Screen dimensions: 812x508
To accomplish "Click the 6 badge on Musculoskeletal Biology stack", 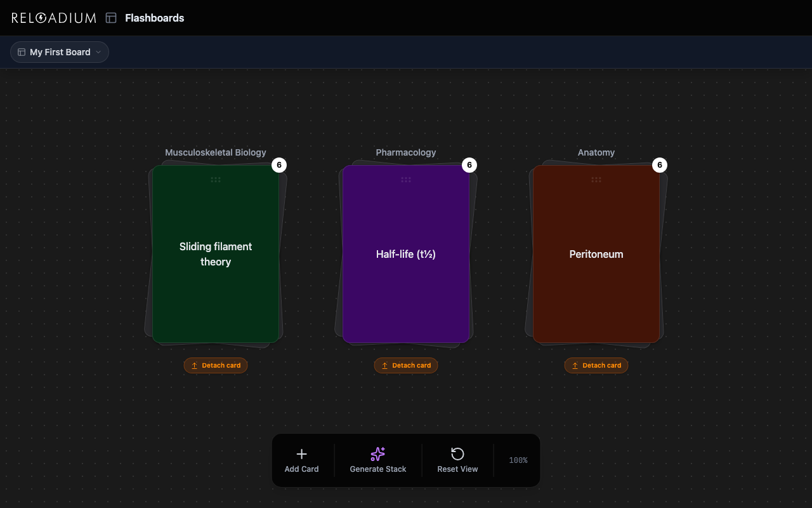I will tap(279, 164).
